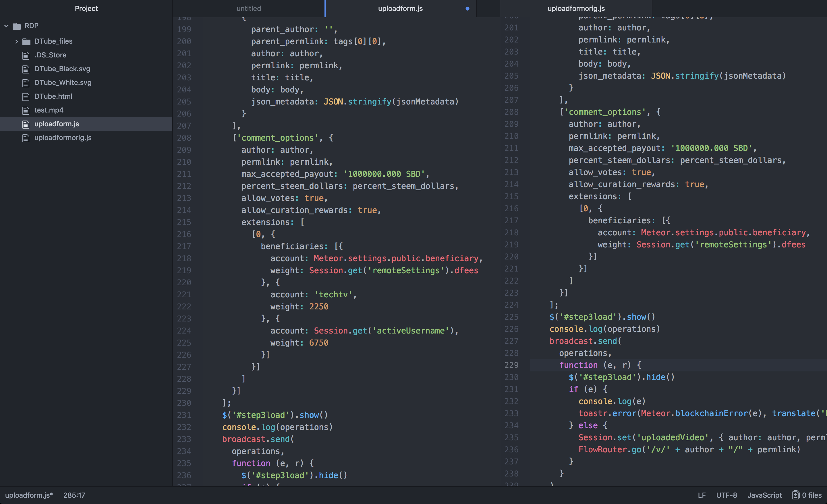Viewport: 827px width, 504px height.
Task: Open uploadformorig.js from the project tree
Action: (x=63, y=137)
